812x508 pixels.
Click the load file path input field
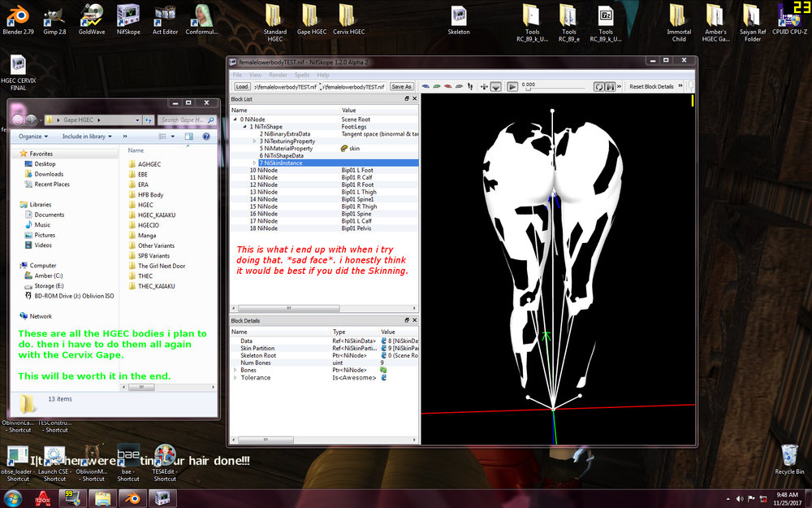(x=285, y=87)
